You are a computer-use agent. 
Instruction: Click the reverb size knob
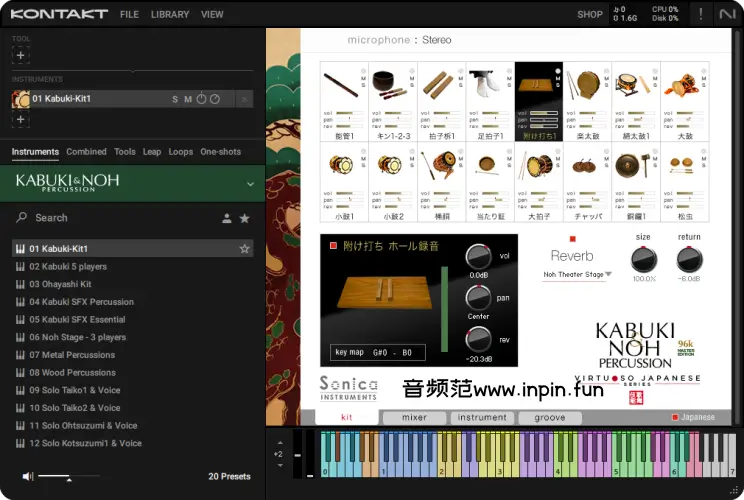click(x=644, y=260)
